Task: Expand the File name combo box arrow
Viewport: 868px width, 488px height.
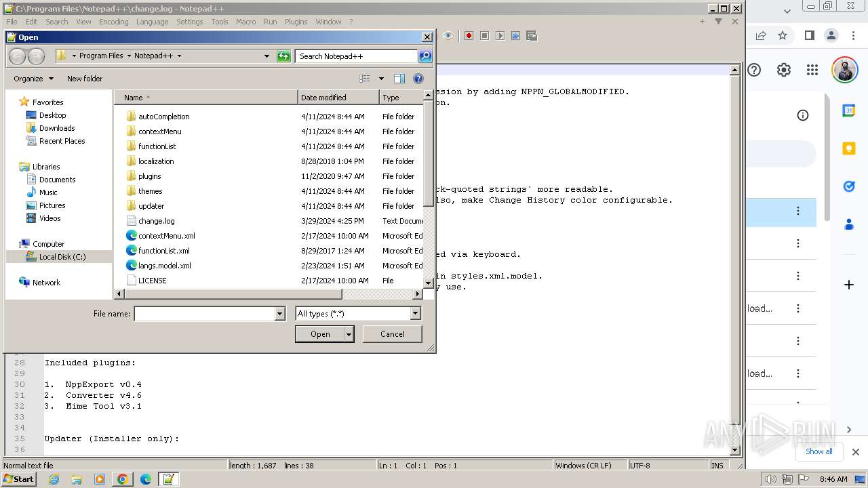Action: click(x=279, y=314)
